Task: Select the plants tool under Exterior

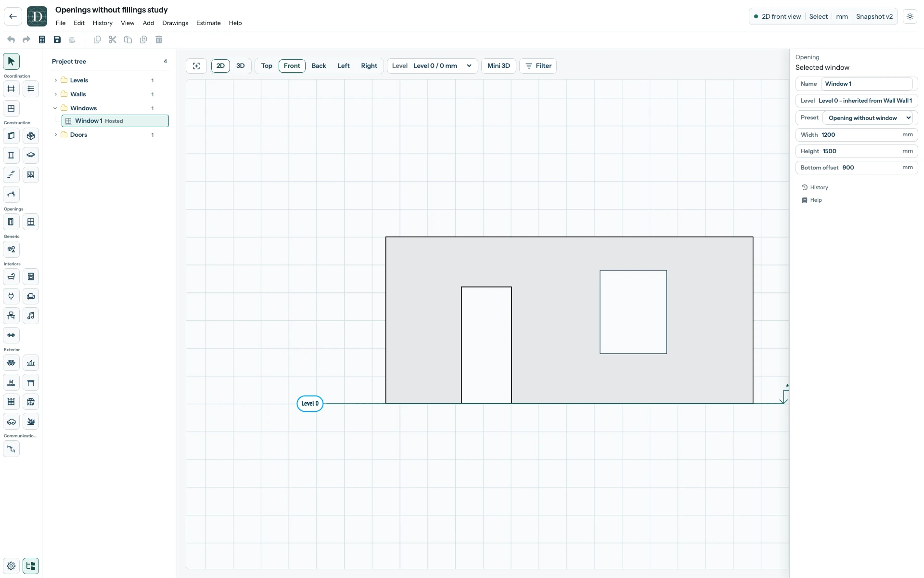Action: point(31,421)
